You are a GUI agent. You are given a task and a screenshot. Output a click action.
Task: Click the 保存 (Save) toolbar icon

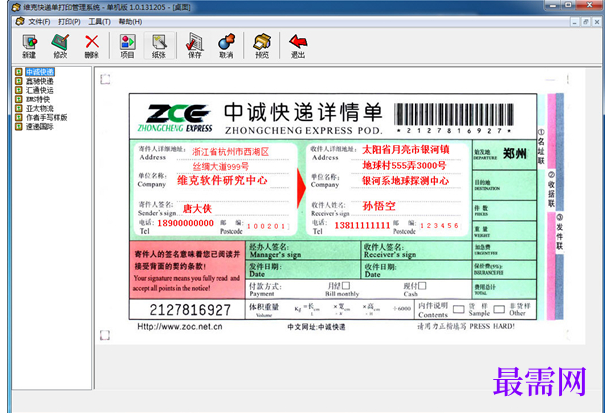pos(195,46)
